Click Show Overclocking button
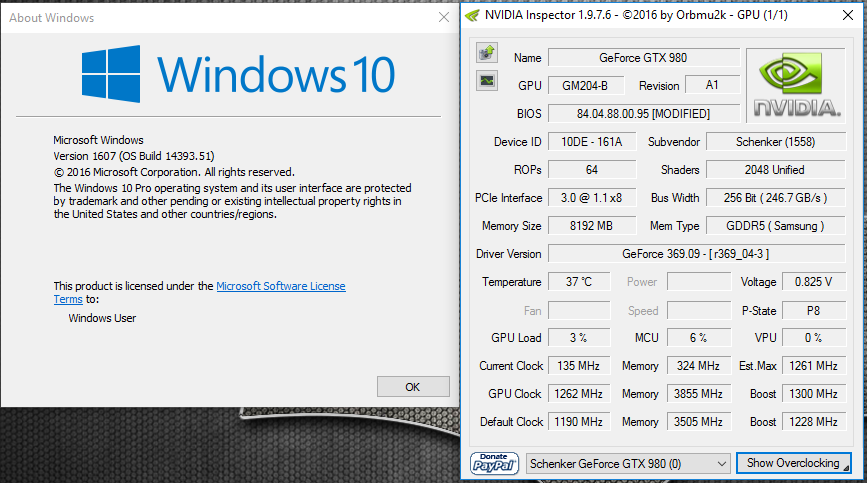 793,463
